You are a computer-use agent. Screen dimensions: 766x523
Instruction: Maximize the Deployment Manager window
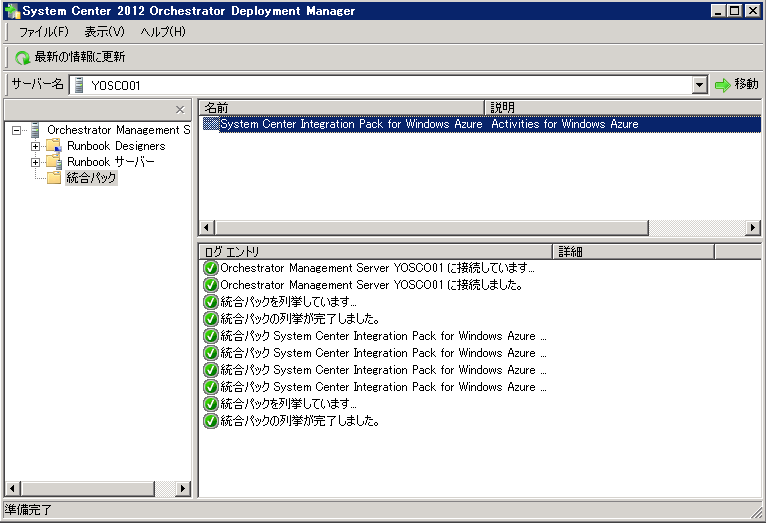734,10
